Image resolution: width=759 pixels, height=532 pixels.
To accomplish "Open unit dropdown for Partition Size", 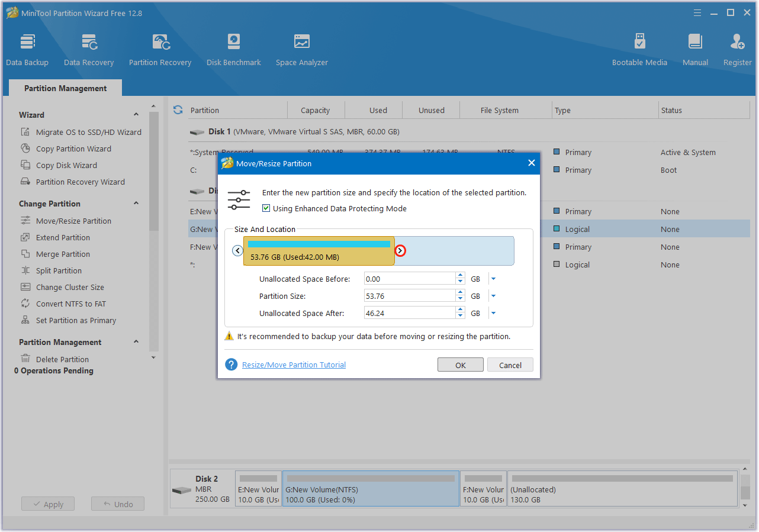I will pyautogui.click(x=493, y=296).
